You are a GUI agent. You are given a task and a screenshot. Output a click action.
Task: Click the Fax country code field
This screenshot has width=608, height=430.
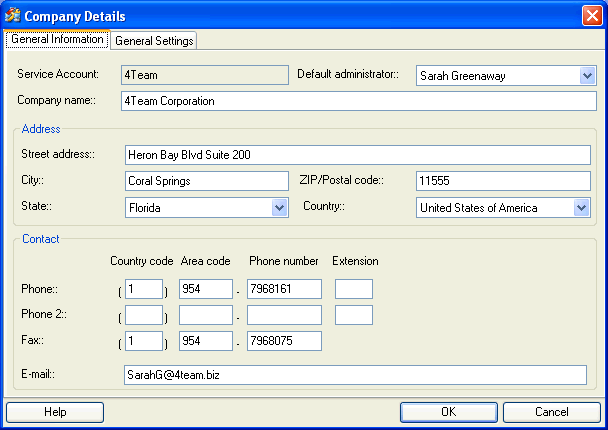pos(144,341)
